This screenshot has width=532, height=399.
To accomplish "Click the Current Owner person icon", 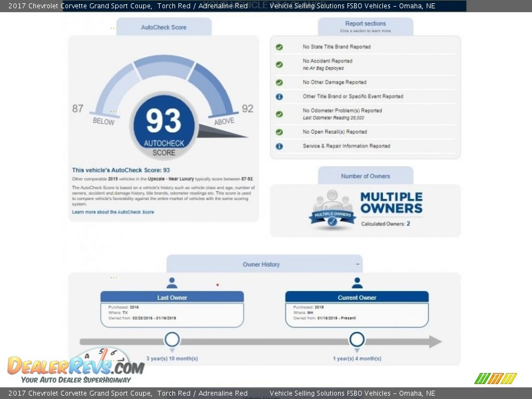I will (357, 283).
